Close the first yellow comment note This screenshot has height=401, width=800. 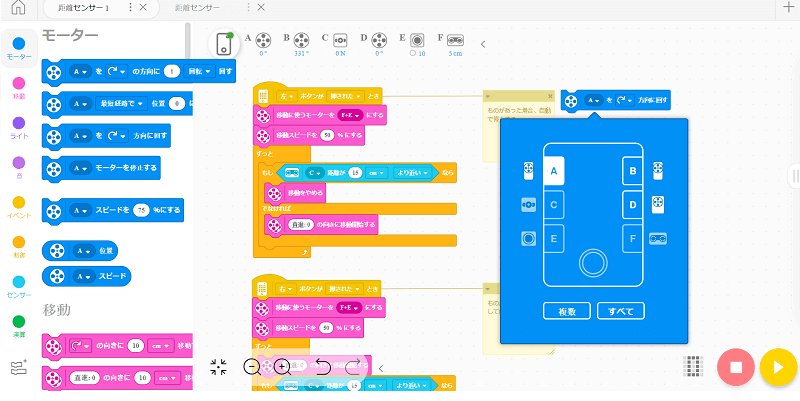coord(550,96)
